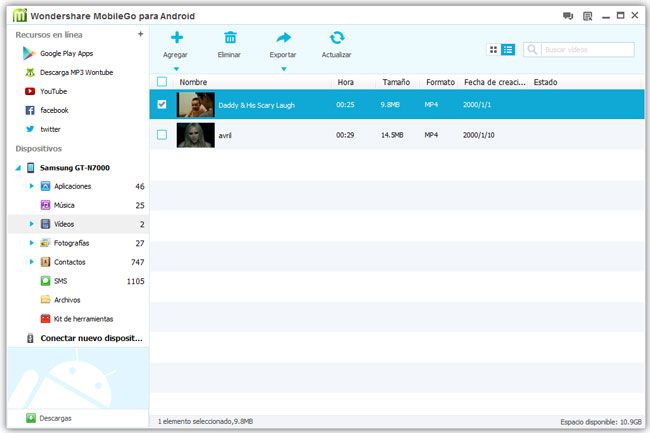Sort by Formato column header
Viewport: 650px width, 433px height.
click(440, 82)
